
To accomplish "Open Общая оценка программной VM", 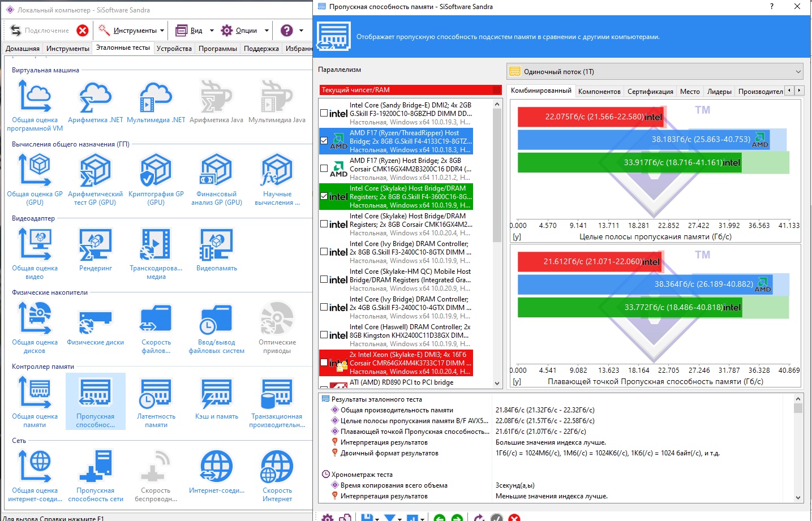I will (x=35, y=106).
